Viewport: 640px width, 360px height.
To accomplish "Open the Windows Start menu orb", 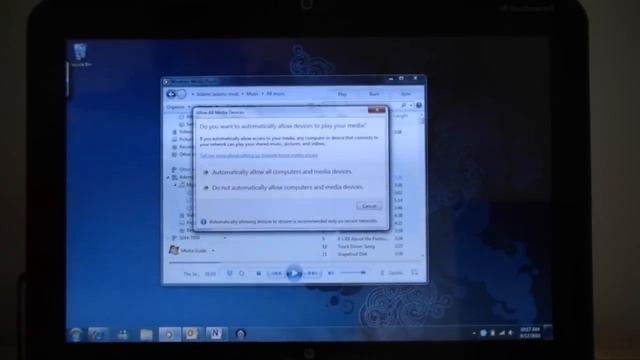I will [76, 334].
